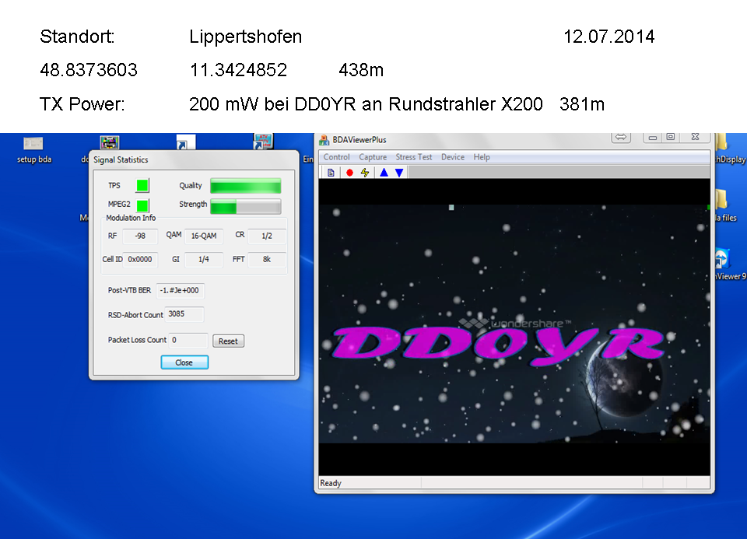Open the Control menu
747x560 pixels.
tap(336, 157)
